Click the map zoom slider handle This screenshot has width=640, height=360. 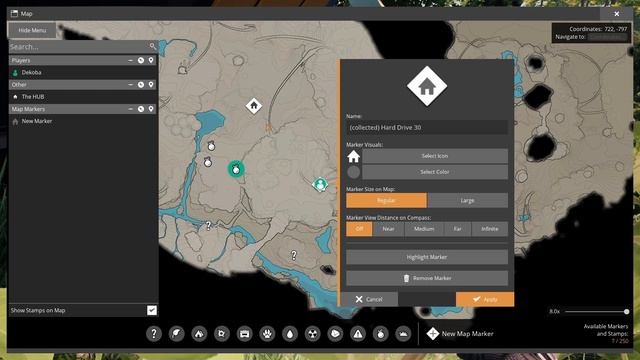click(627, 311)
